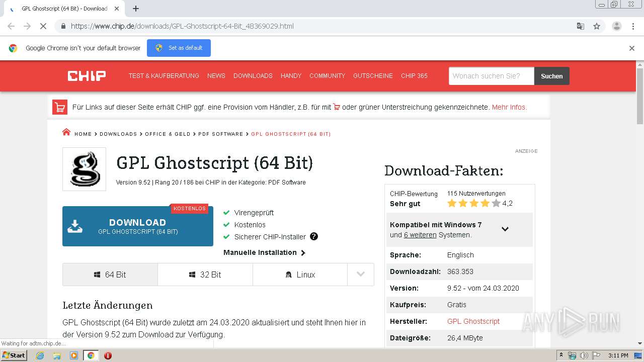
Task: Open the DOWNLOADS menu item
Action: tap(253, 76)
